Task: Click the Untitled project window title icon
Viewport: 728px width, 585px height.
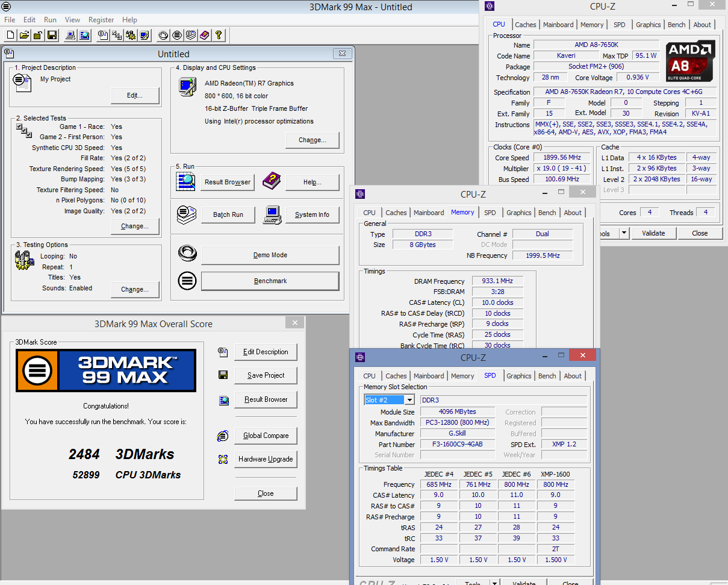Action: click(9, 54)
